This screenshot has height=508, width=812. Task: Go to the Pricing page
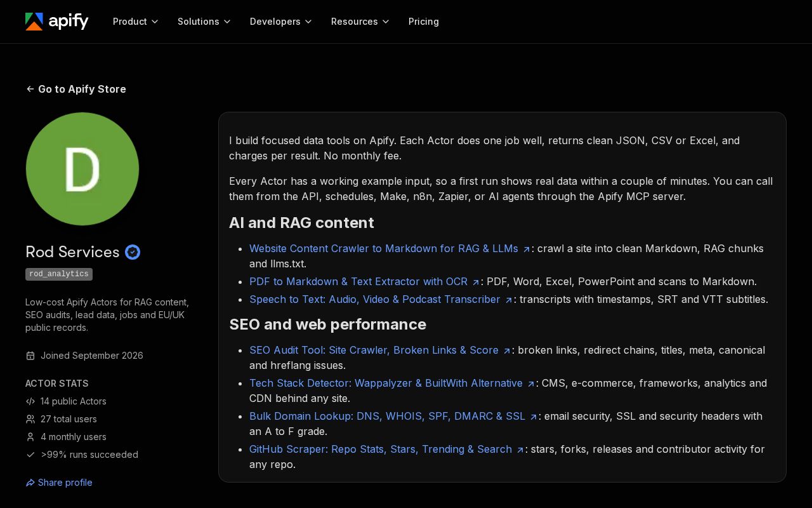(424, 22)
